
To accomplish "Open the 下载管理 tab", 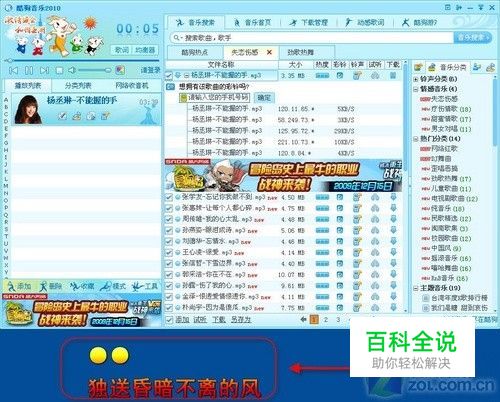I will 309,23.
